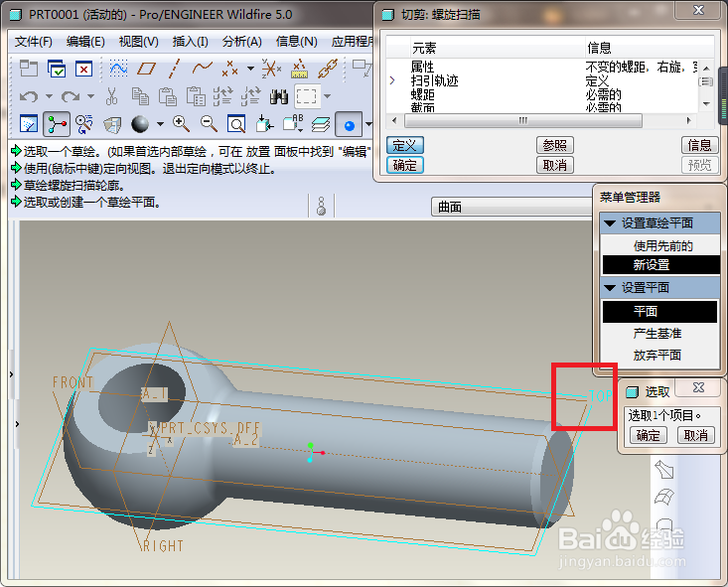The width and height of the screenshot is (728, 587).
Task: Collapse the 设置草绘平面 menu section
Action: 610,223
